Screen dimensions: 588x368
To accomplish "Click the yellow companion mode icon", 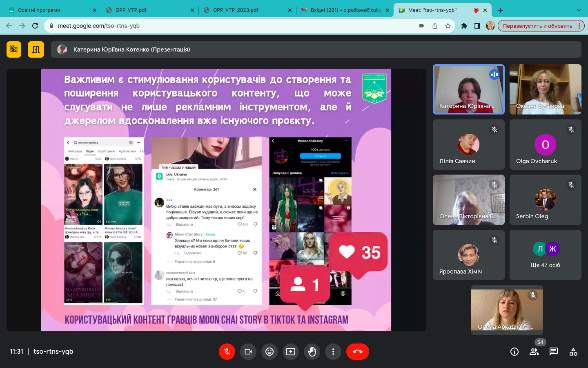I will point(36,49).
